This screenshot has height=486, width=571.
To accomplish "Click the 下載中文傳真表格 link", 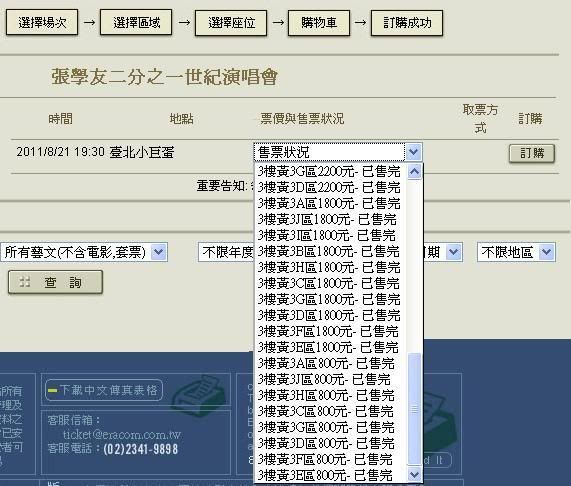I will [104, 390].
